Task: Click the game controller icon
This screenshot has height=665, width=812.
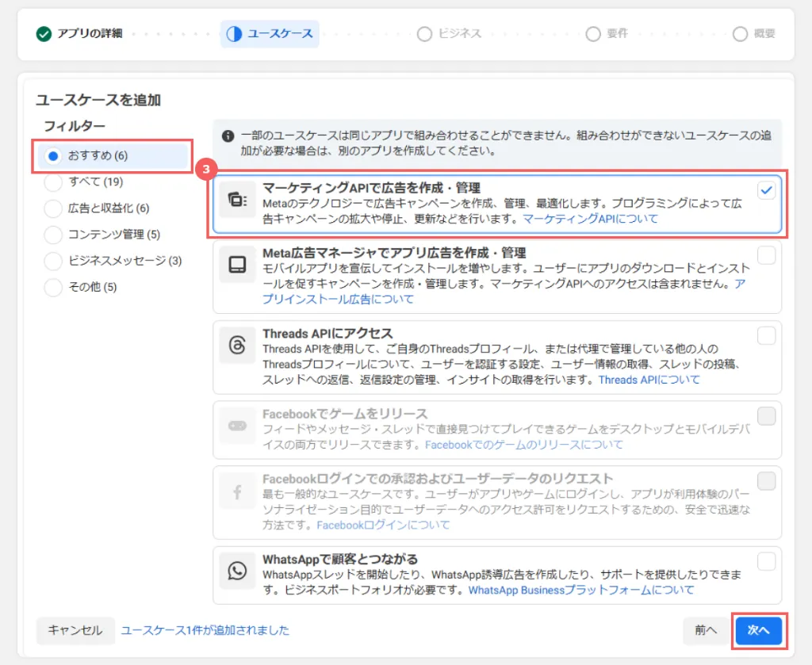Action: [x=238, y=426]
